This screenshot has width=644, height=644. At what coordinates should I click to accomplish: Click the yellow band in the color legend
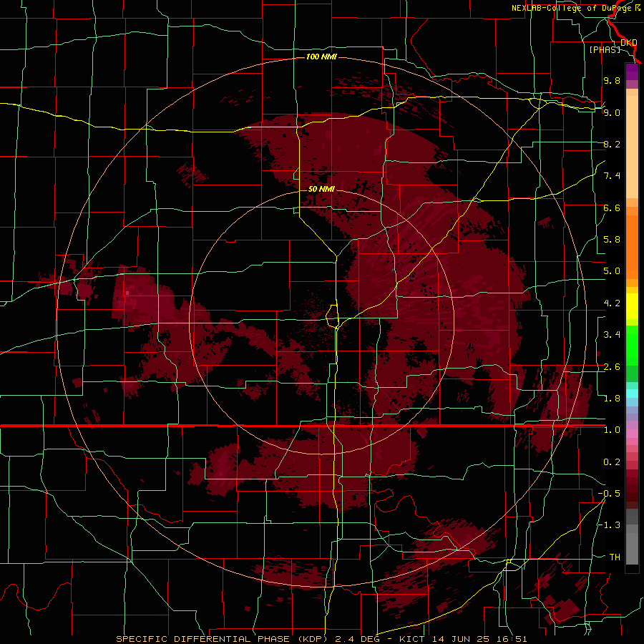tap(632, 306)
